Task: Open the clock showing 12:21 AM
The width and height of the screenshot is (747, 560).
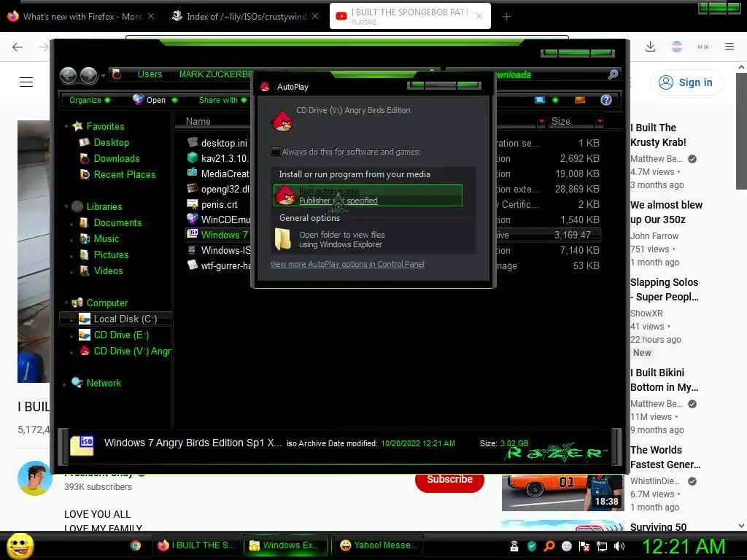Action: (x=683, y=546)
